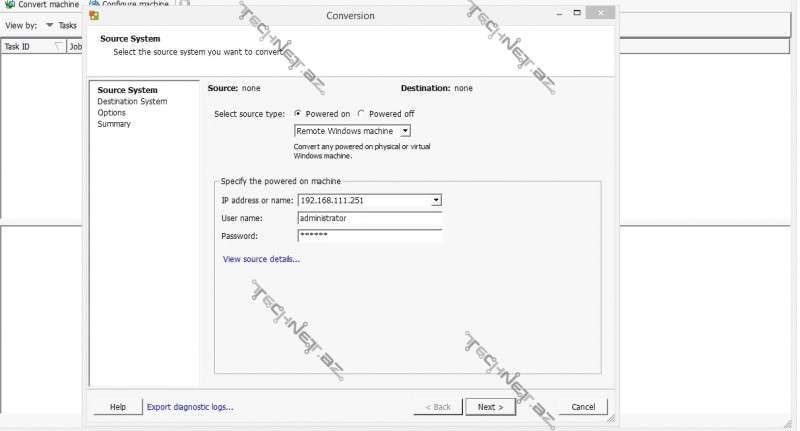Click the Export diagnostic logs link
800x431 pixels.
190,407
